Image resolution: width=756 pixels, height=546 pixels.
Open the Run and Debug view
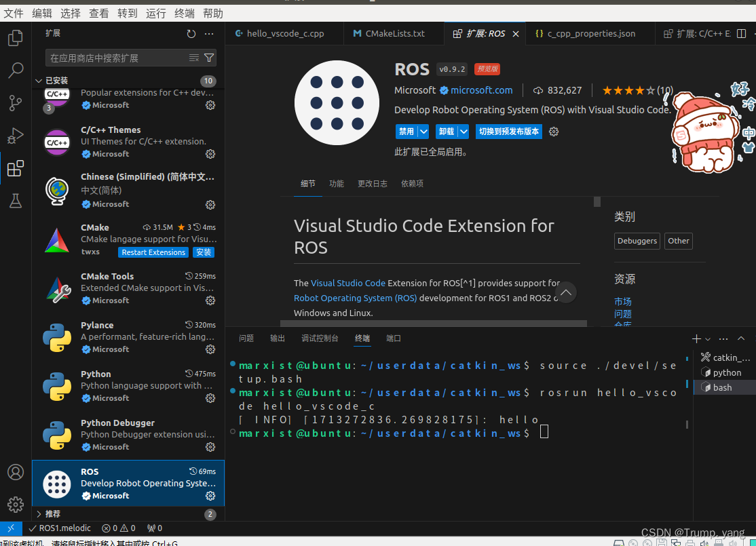click(x=16, y=136)
